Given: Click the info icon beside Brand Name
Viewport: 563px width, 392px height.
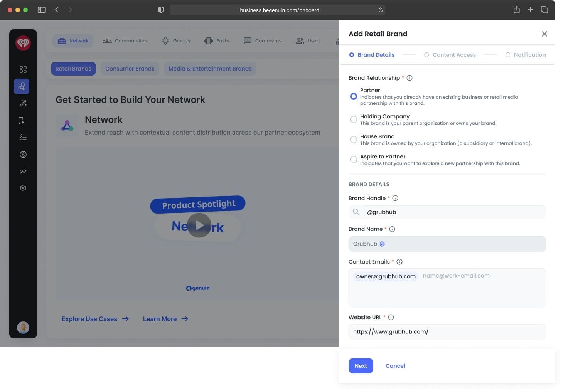Looking at the screenshot, I should point(392,229).
